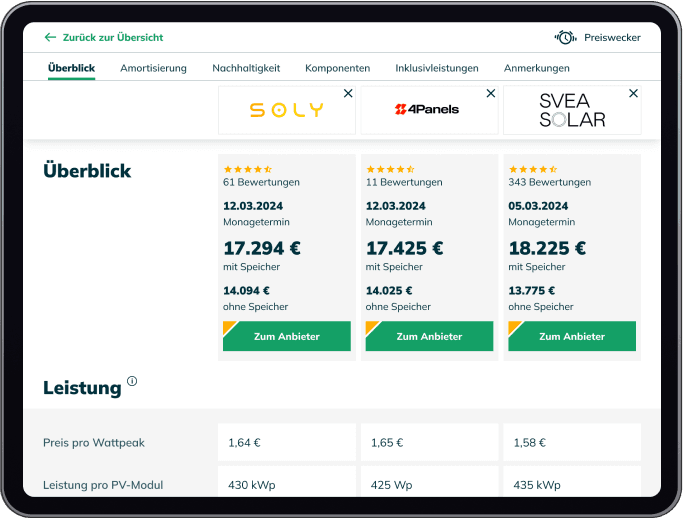This screenshot has height=518, width=684.
Task: Click the info icon next to Leistung
Action: pos(132,381)
